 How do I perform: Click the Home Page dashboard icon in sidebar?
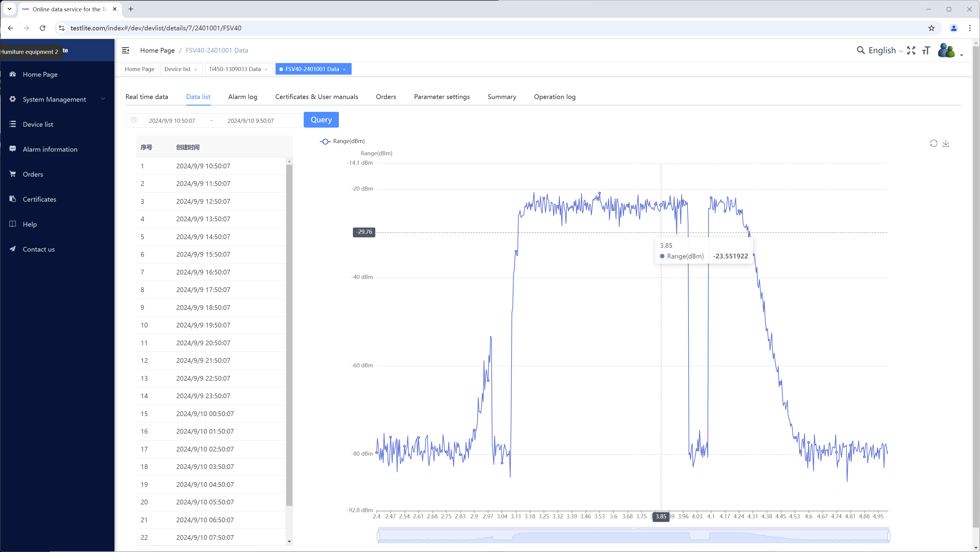pyautogui.click(x=12, y=74)
